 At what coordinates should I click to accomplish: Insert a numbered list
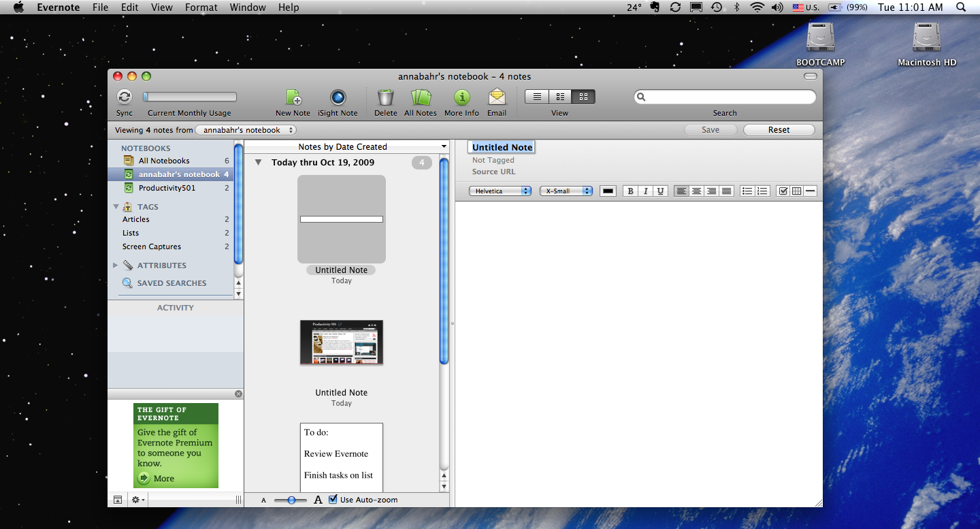coord(762,191)
